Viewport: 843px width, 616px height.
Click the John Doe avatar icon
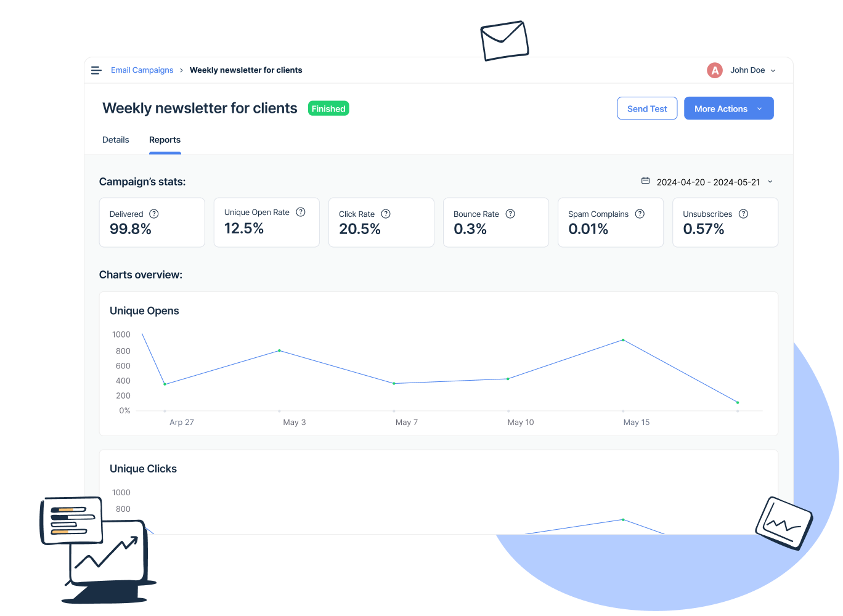pos(714,70)
